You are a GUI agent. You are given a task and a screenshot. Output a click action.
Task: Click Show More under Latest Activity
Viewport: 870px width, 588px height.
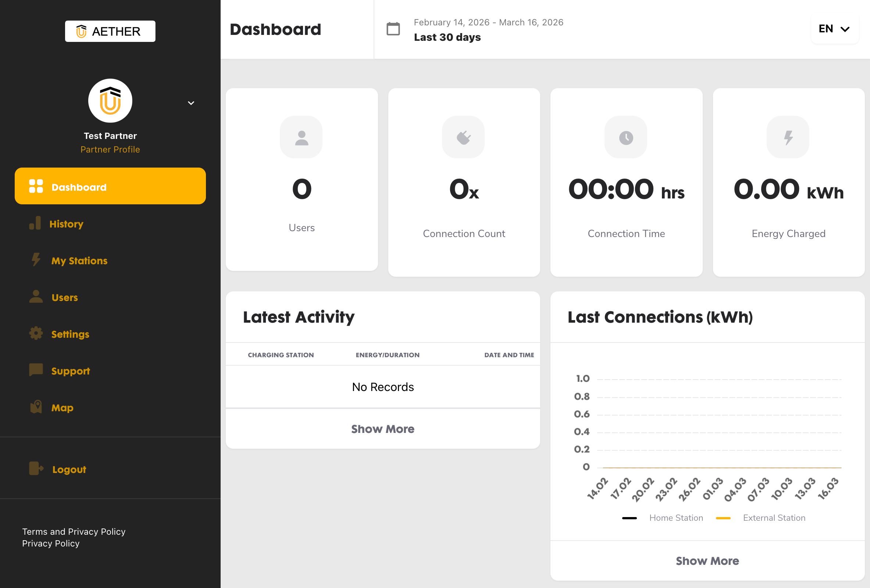point(382,429)
